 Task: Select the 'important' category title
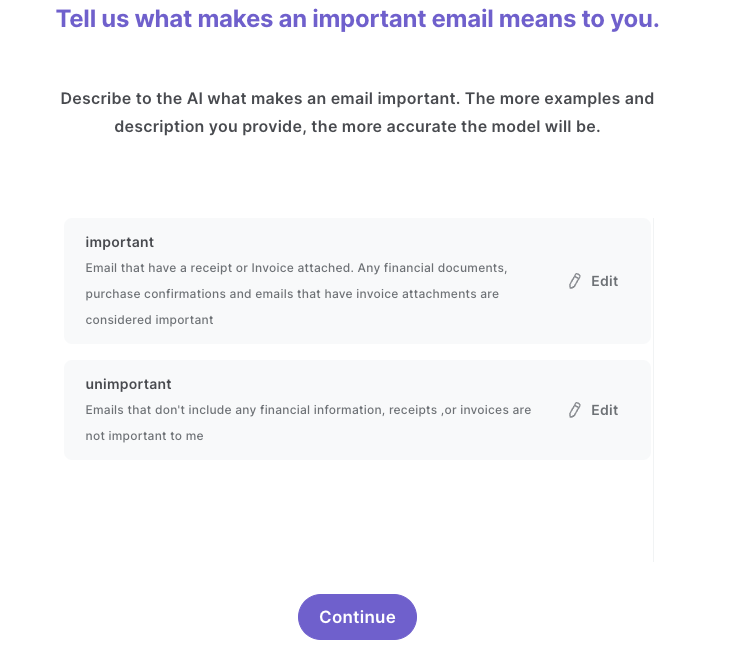pos(120,242)
